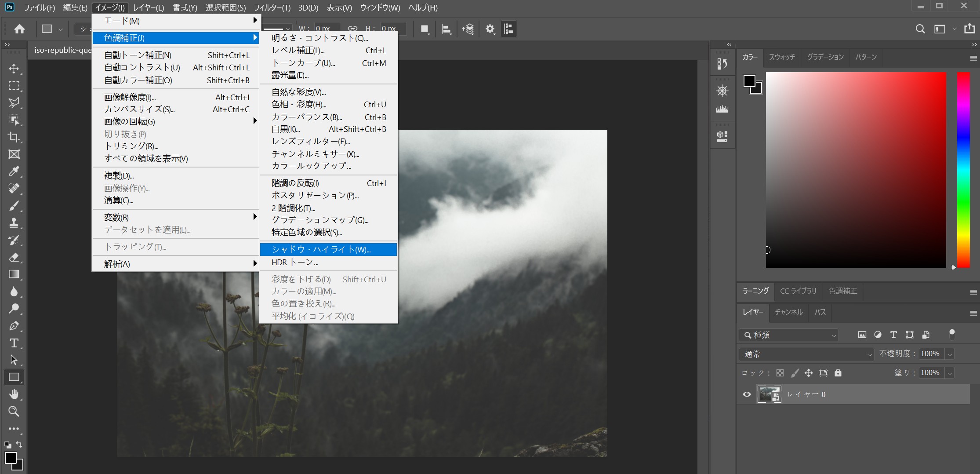Select the Hand tool

14,394
